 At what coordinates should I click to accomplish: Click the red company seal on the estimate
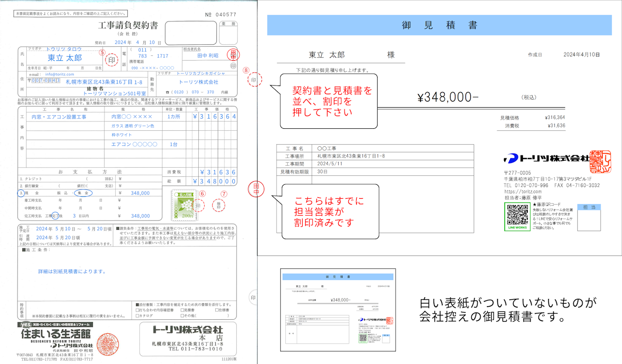[600, 162]
